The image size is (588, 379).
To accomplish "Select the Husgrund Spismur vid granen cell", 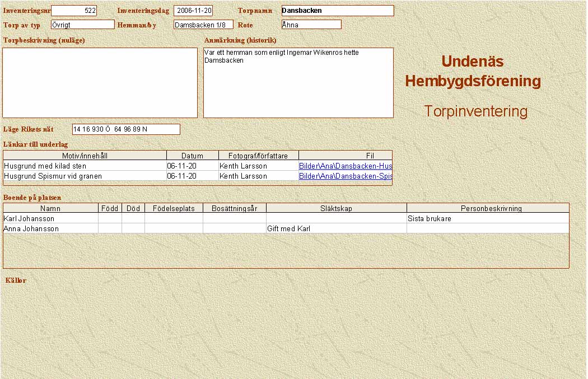I will tap(85, 176).
